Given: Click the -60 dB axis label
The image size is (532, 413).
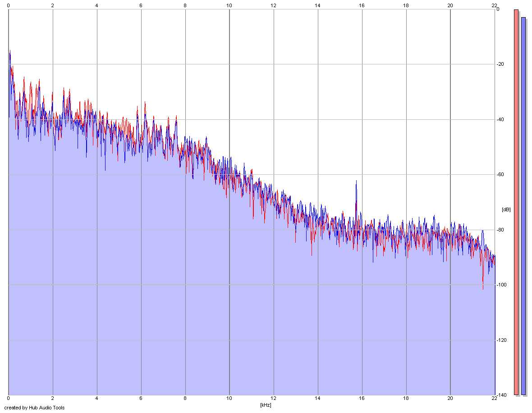Looking at the screenshot, I should [500, 174].
